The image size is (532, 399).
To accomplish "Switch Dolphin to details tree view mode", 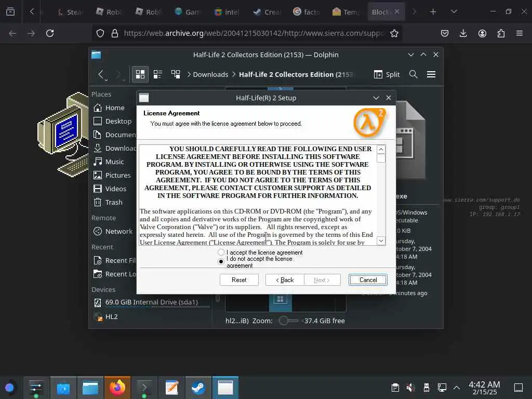I will point(176,74).
